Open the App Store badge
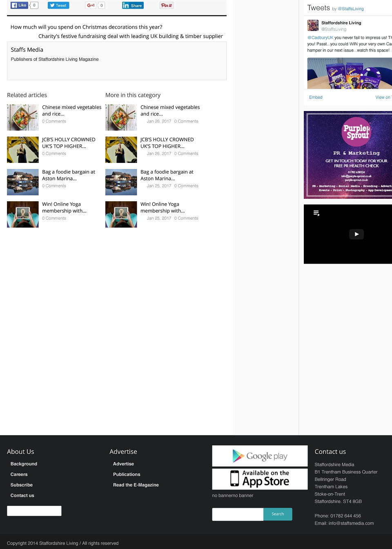Viewport: 392px width, 549px height. [260, 479]
